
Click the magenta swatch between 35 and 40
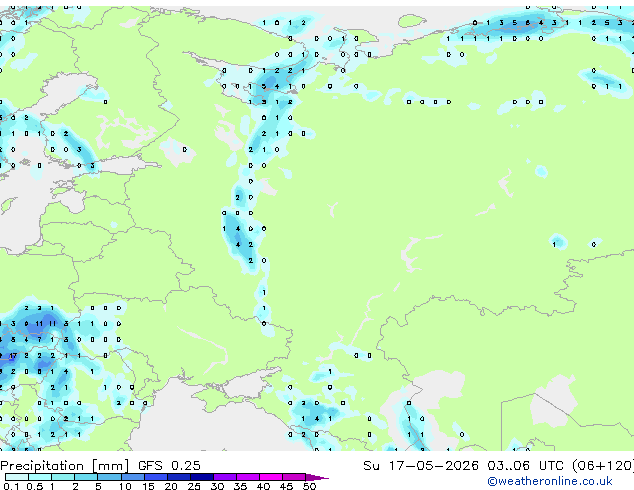click(247, 477)
